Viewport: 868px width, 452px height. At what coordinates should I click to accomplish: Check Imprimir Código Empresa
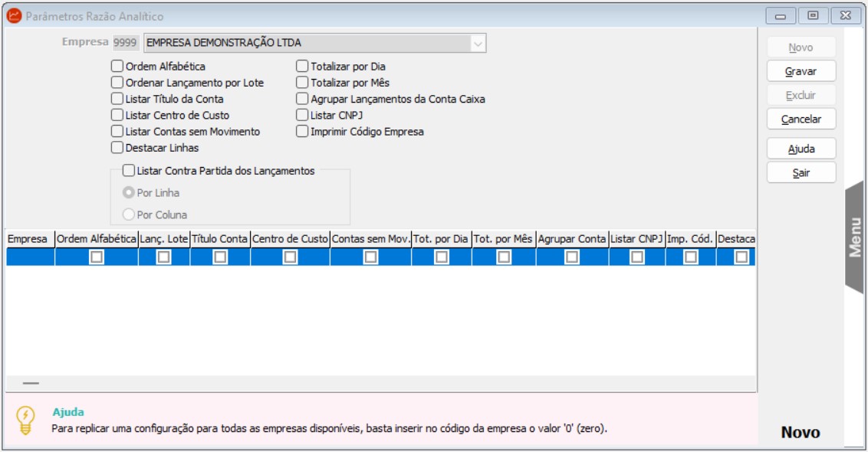(301, 132)
